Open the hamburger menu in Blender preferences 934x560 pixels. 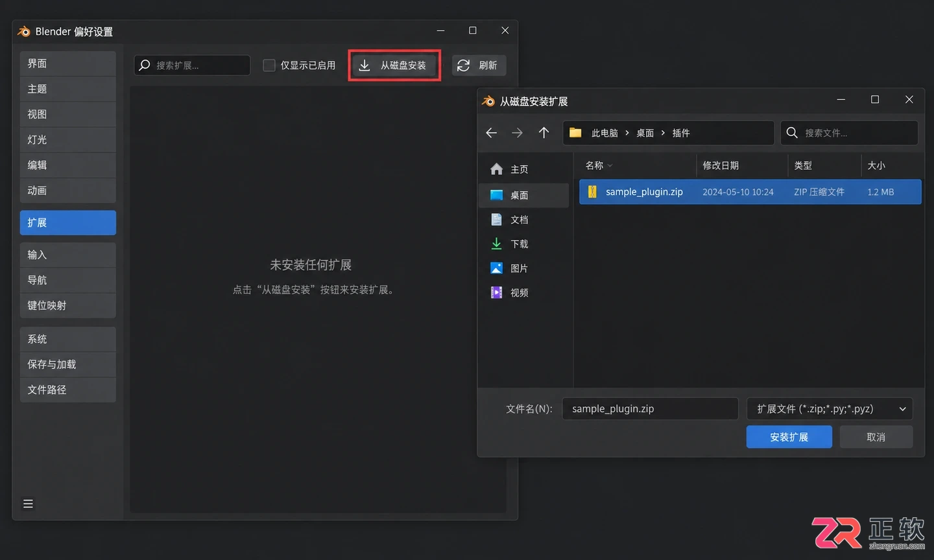(x=28, y=504)
